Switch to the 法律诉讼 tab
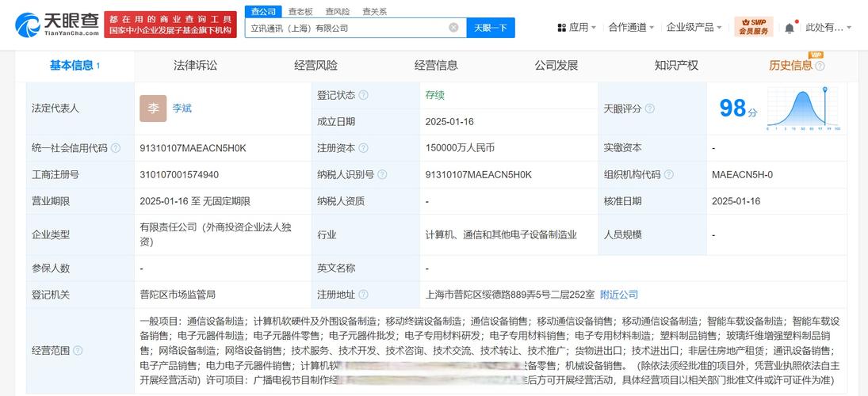 [x=196, y=66]
